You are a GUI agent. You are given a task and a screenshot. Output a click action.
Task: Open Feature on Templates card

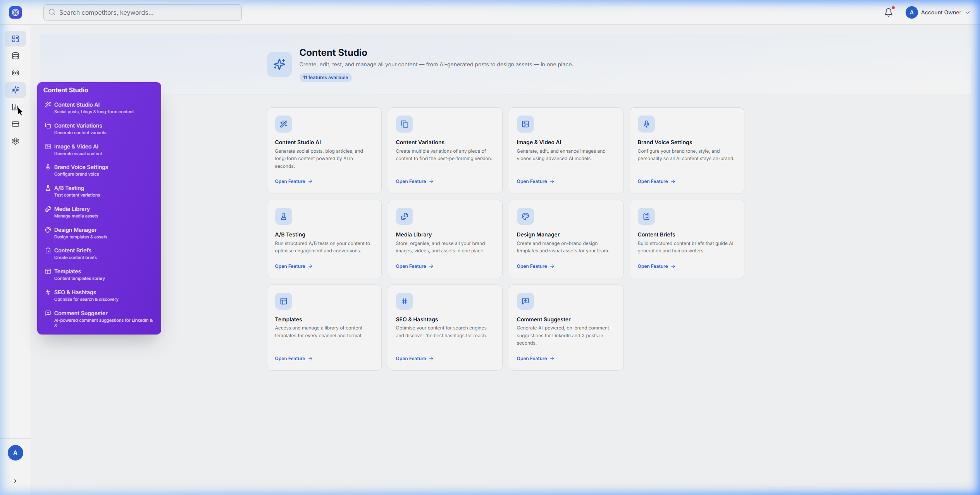tap(294, 359)
